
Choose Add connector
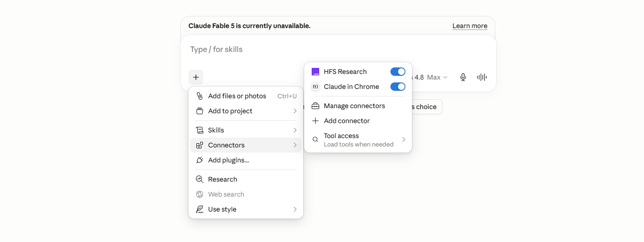pyautogui.click(x=358, y=121)
